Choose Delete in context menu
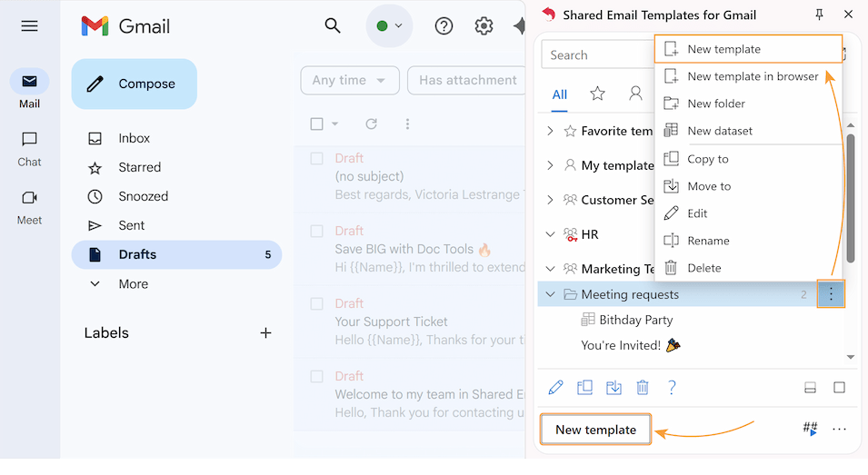This screenshot has width=868, height=475. click(x=748, y=268)
